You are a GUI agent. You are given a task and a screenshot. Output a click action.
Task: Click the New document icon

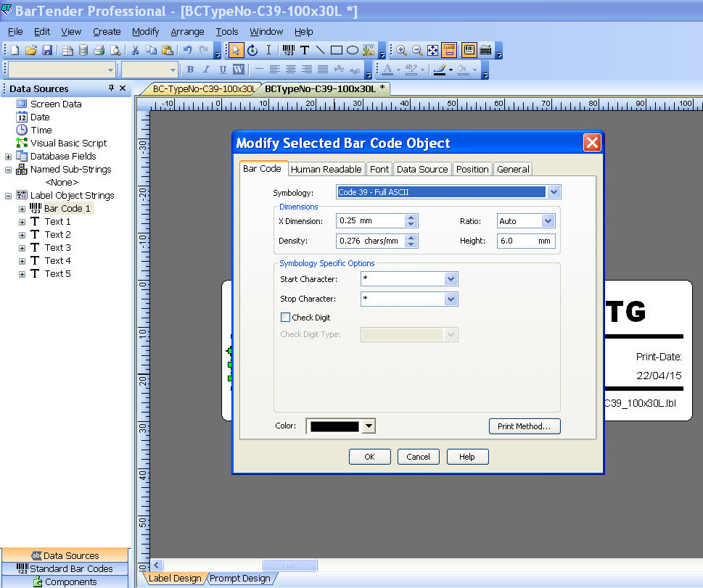click(x=15, y=50)
